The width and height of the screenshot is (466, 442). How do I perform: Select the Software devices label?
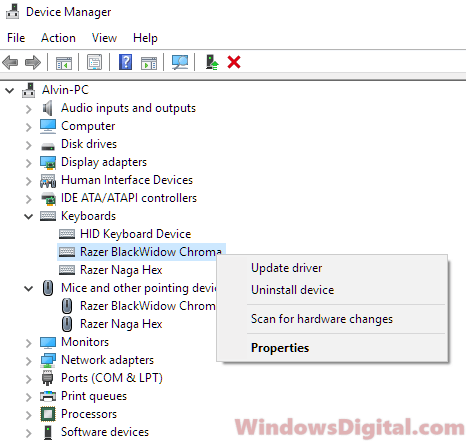pos(105,432)
